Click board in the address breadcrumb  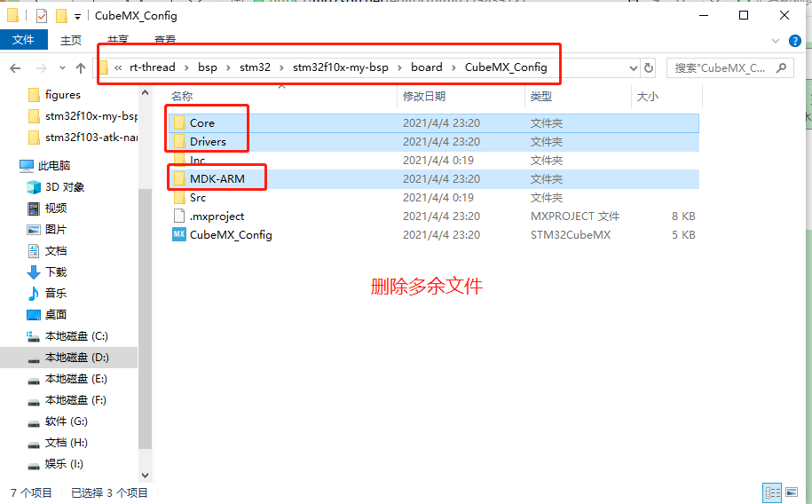(427, 67)
